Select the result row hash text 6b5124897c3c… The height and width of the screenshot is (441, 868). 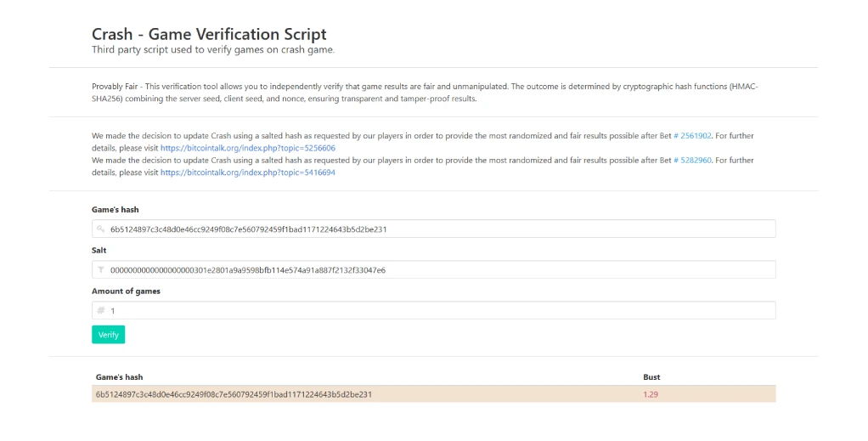coord(234,394)
